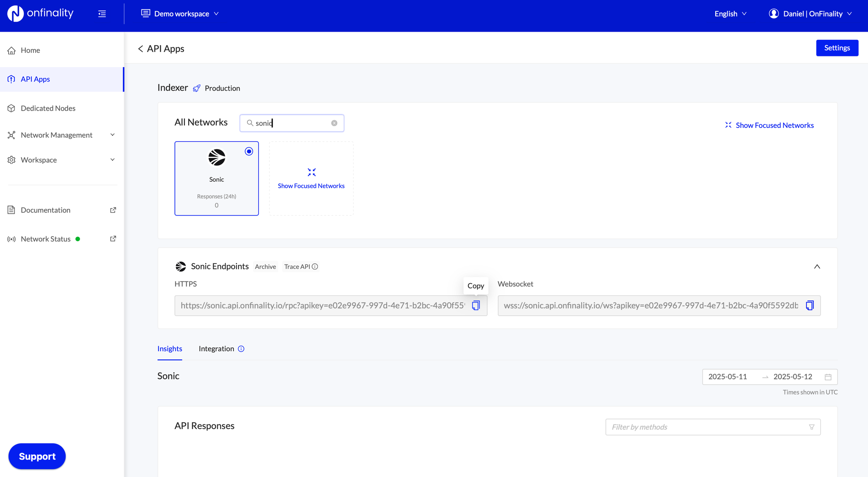This screenshot has height=477, width=868.
Task: Clear the sonic search field
Action: (334, 123)
